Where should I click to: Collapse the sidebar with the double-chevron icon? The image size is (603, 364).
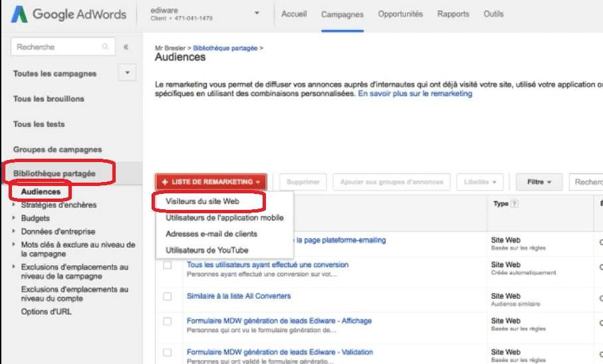pos(126,47)
